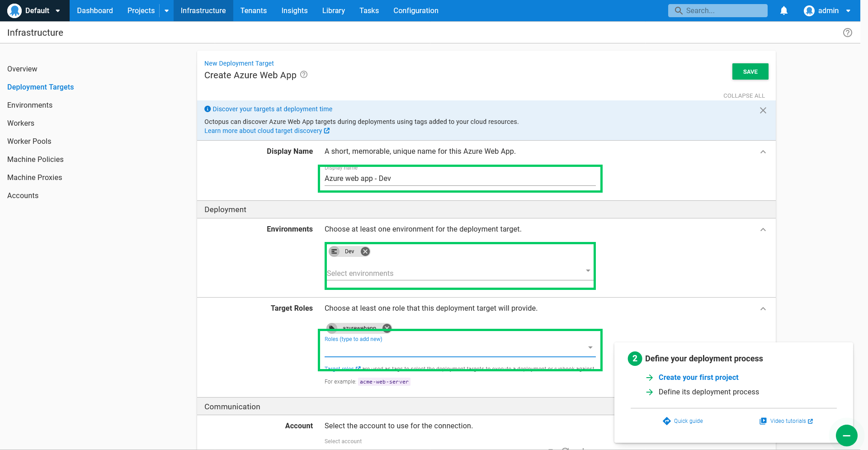Click the Quick guide diamond icon

[667, 421]
